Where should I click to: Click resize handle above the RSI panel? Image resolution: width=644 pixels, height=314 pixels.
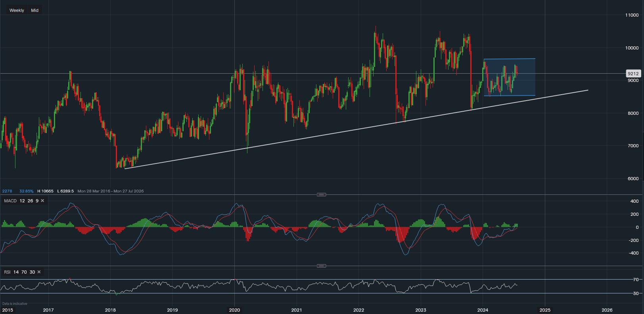coord(322,266)
